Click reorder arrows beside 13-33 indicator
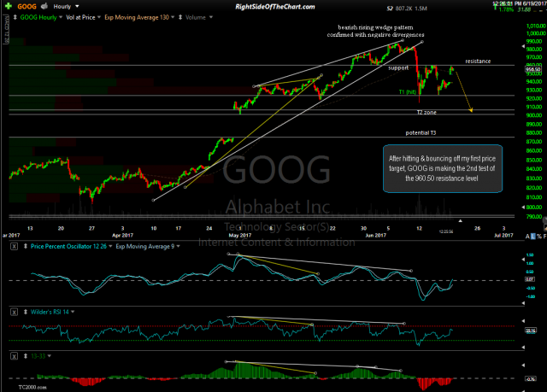547x392 pixels. point(26,356)
